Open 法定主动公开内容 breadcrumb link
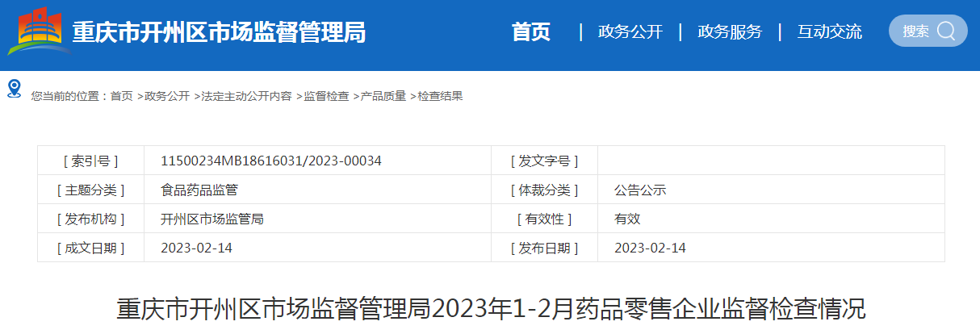This screenshot has width=980, height=334. pyautogui.click(x=246, y=96)
